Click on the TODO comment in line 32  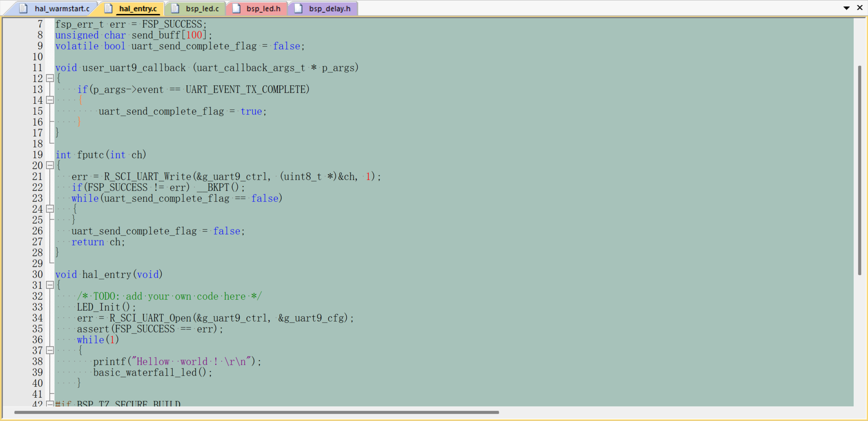169,296
